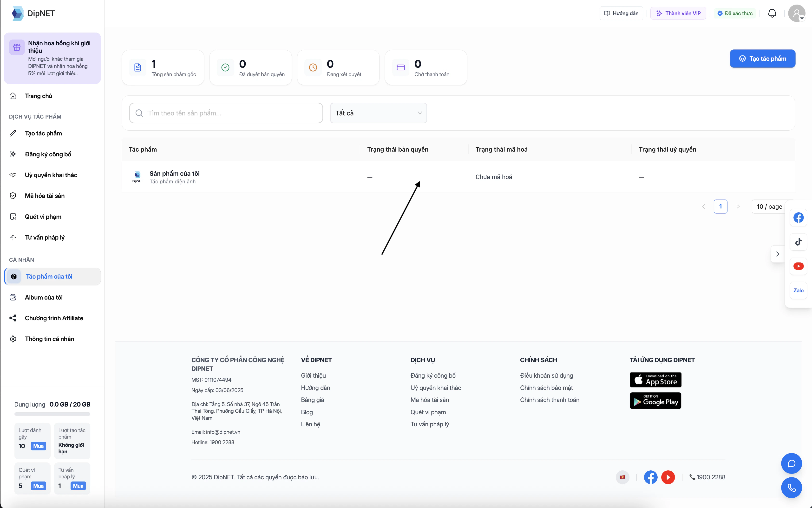Open Chương trình Affiliate in sidebar
Image resolution: width=812 pixels, height=508 pixels.
coord(52,318)
